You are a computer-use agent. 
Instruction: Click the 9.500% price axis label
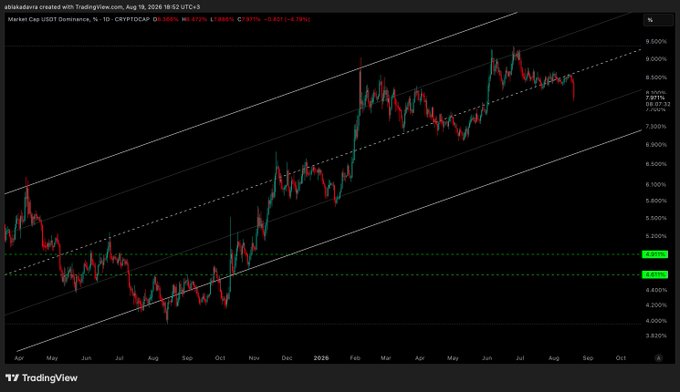656,42
